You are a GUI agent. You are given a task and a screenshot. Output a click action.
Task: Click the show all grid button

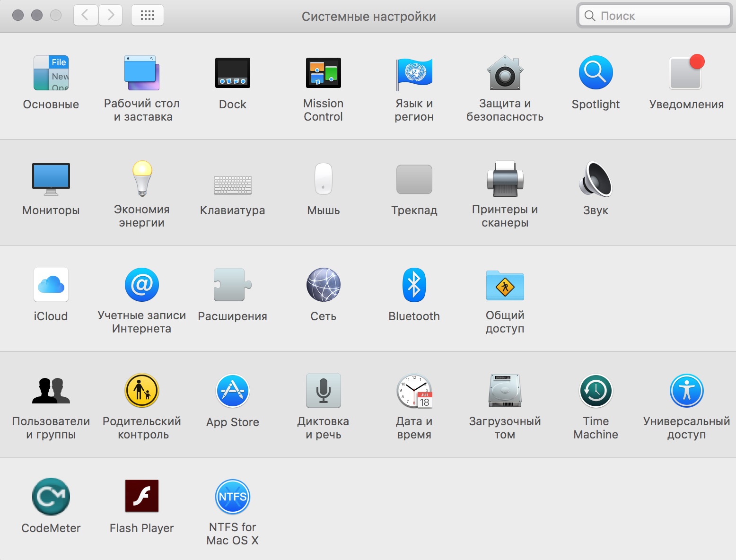[148, 16]
